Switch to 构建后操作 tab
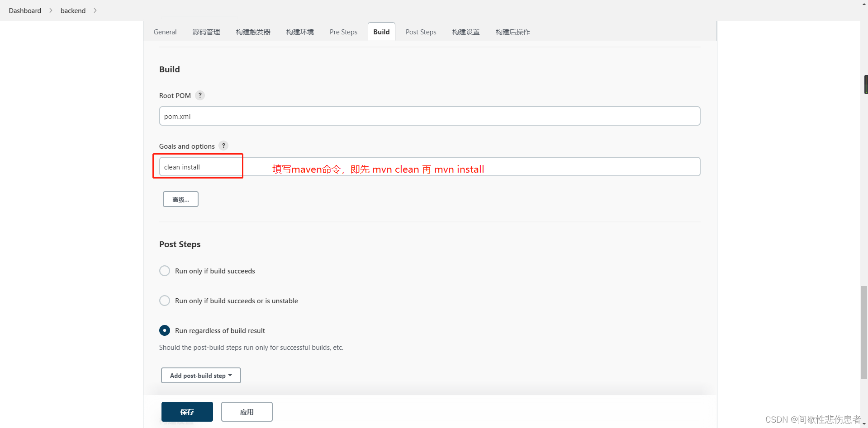Screen dimensions: 868x428 (x=513, y=32)
